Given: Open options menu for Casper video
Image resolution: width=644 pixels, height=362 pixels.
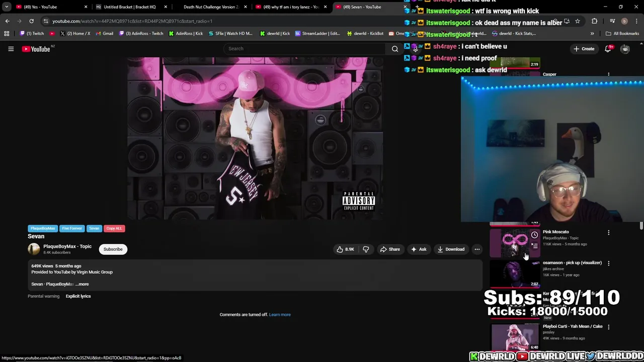Looking at the screenshot, I should coord(608,74).
